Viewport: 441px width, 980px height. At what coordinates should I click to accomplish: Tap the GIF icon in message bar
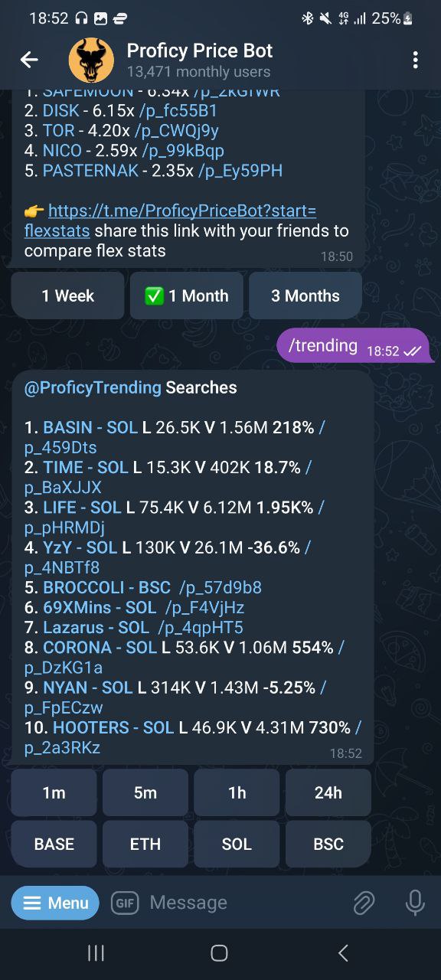(125, 903)
